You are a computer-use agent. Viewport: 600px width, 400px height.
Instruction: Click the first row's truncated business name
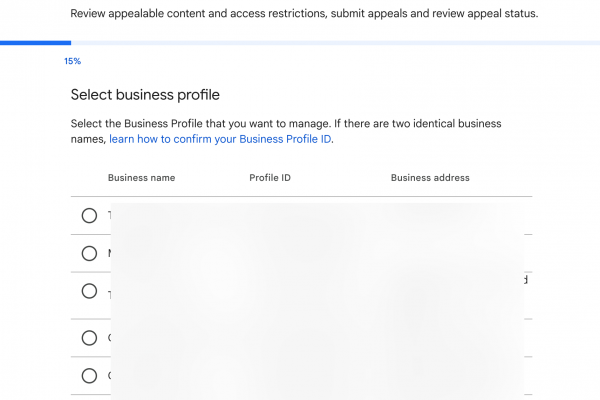(x=109, y=215)
